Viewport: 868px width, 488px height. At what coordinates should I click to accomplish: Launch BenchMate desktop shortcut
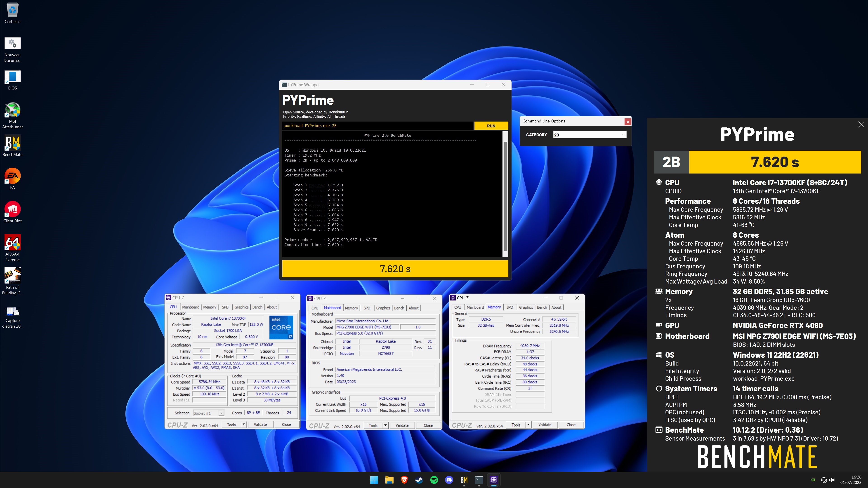pyautogui.click(x=12, y=146)
